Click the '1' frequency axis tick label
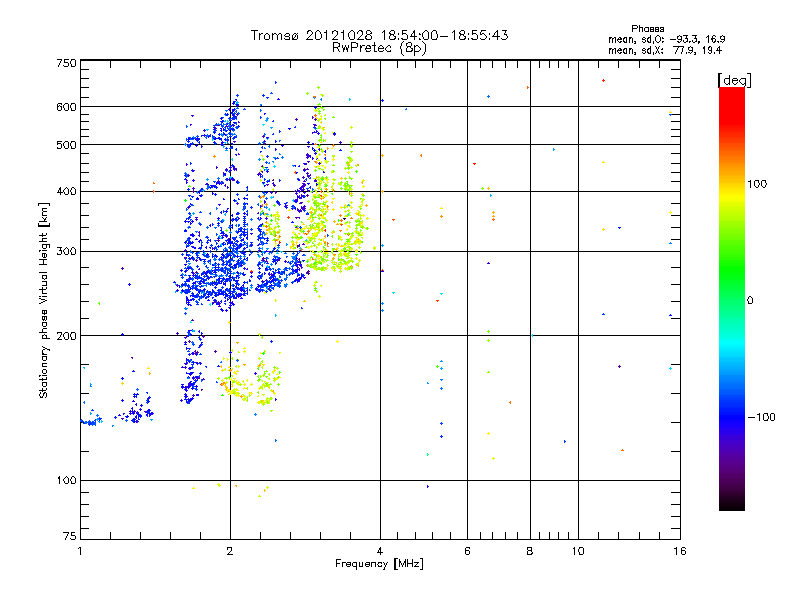The width and height of the screenshot is (800, 600). click(80, 551)
